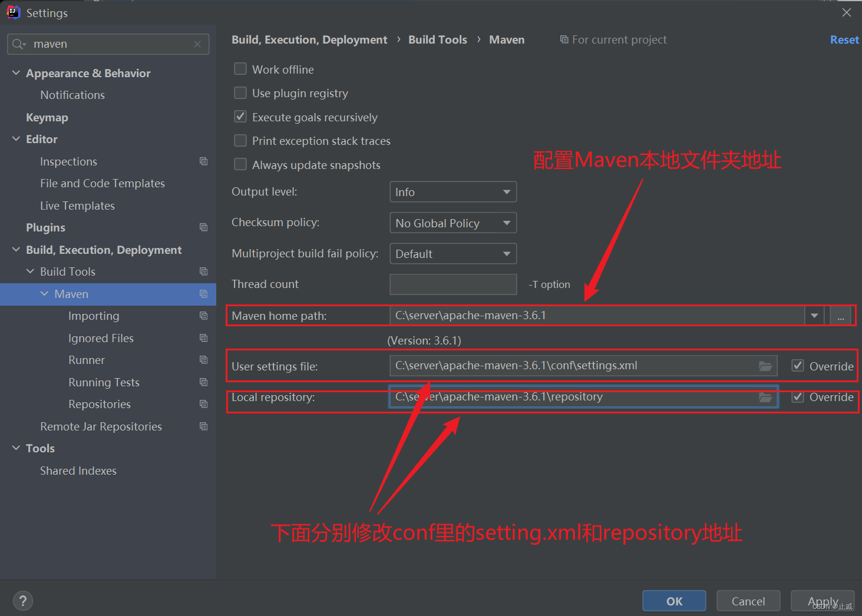Browse folder for Local repository
The height and width of the screenshot is (616, 862).
click(765, 398)
